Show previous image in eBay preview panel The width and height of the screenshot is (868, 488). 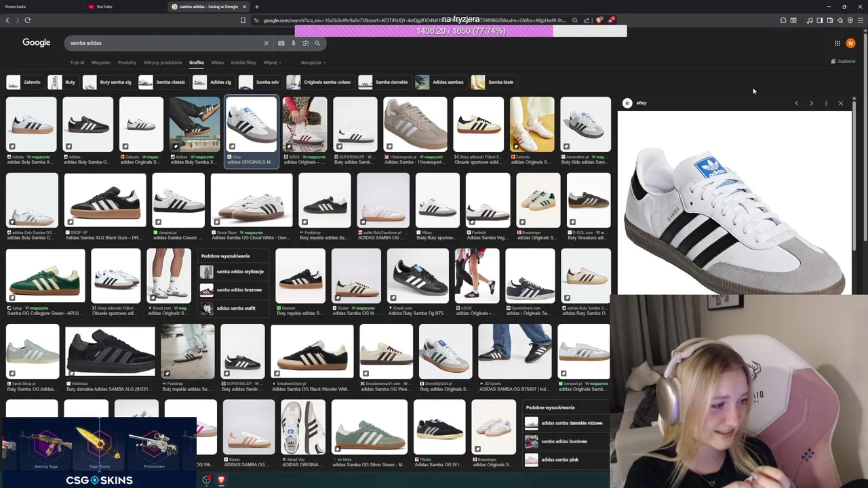[797, 103]
